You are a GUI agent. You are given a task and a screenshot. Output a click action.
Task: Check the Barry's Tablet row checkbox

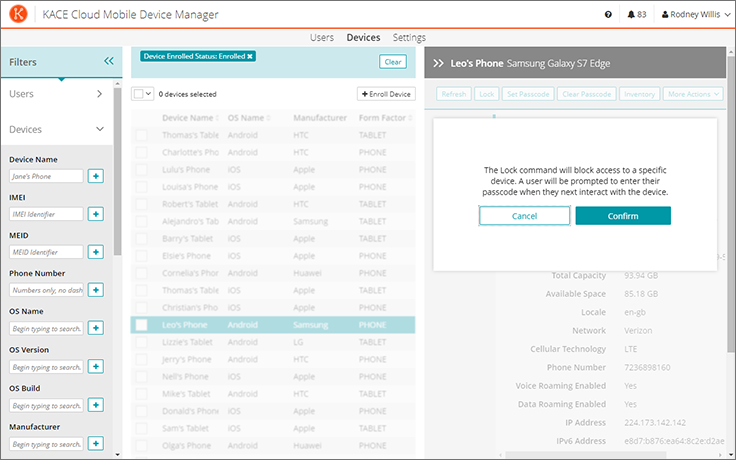point(141,239)
